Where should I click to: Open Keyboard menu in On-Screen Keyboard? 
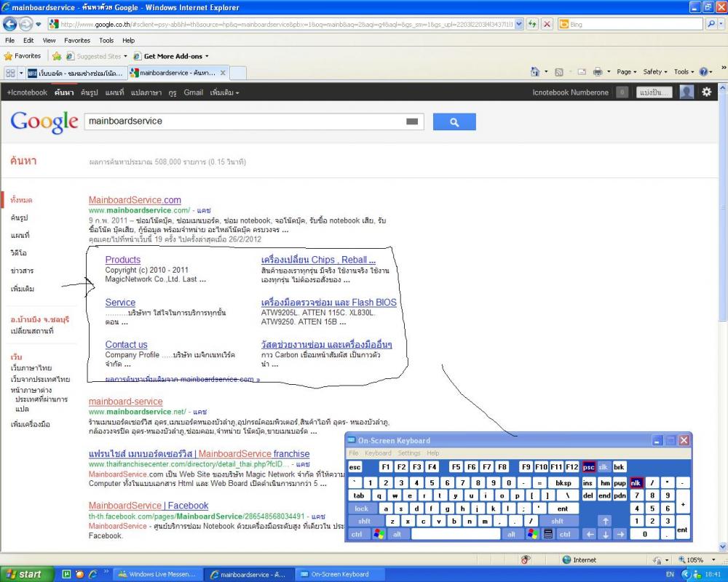pyautogui.click(x=377, y=453)
